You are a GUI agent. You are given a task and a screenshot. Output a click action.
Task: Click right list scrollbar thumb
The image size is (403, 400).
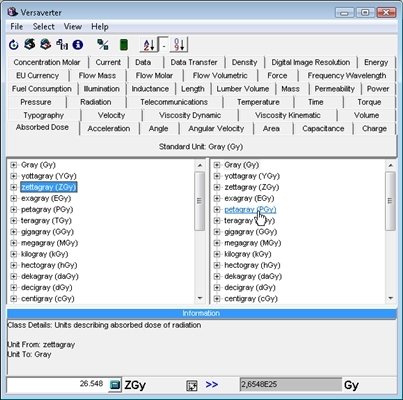click(x=390, y=201)
